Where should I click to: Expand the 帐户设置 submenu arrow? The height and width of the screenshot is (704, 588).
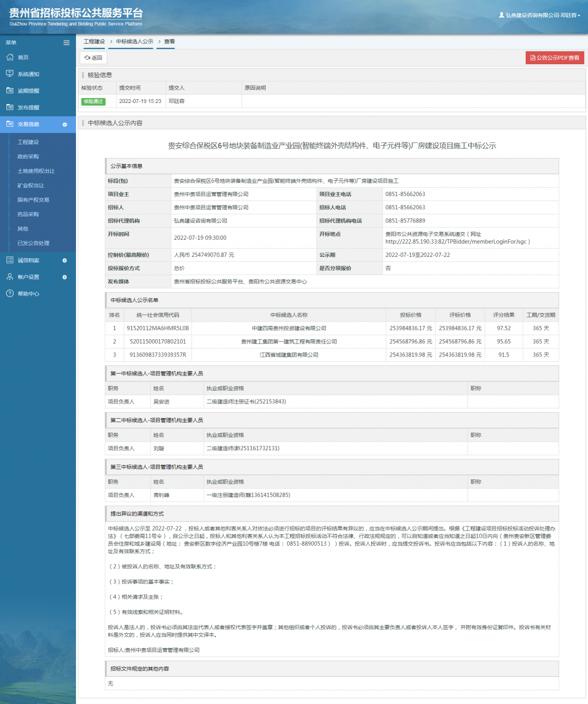[65, 277]
